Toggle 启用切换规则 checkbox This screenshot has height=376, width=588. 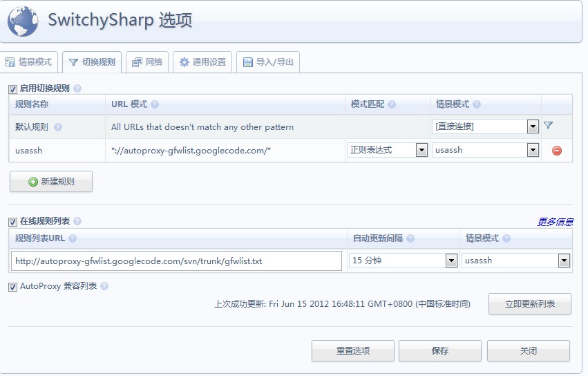(12, 89)
